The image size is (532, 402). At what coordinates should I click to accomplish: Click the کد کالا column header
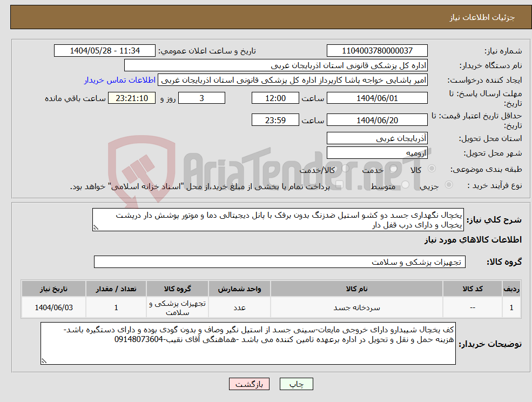473,289
